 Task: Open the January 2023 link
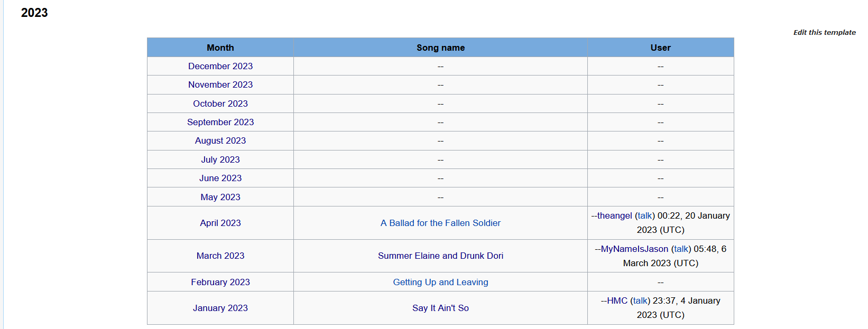pyautogui.click(x=220, y=308)
